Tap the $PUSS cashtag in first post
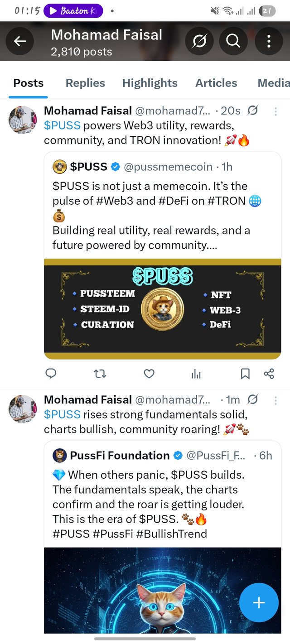The width and height of the screenshot is (290, 644). (62, 125)
